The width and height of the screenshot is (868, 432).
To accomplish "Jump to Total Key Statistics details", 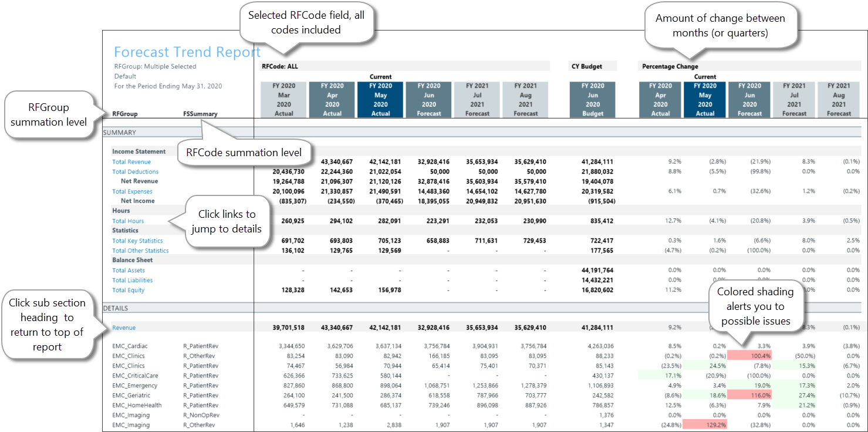I will click(137, 241).
